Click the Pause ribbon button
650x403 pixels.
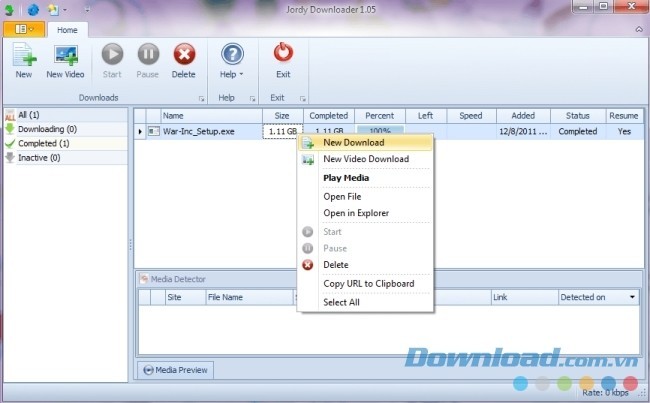(148, 61)
